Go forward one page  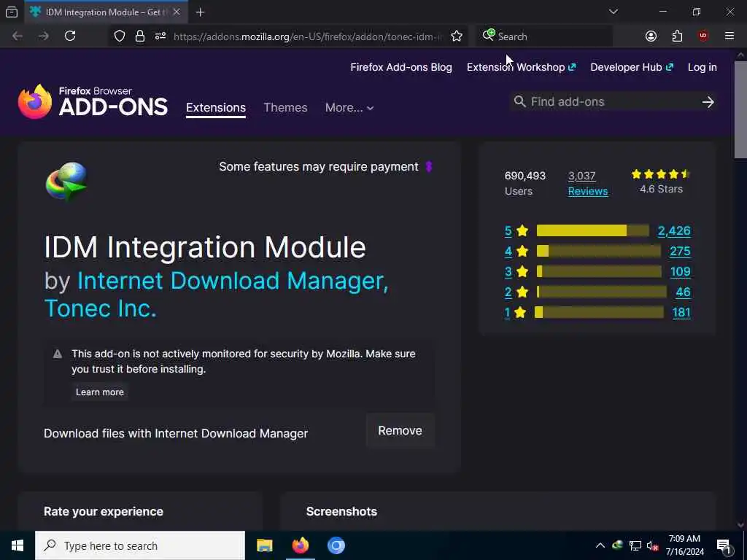coord(43,36)
